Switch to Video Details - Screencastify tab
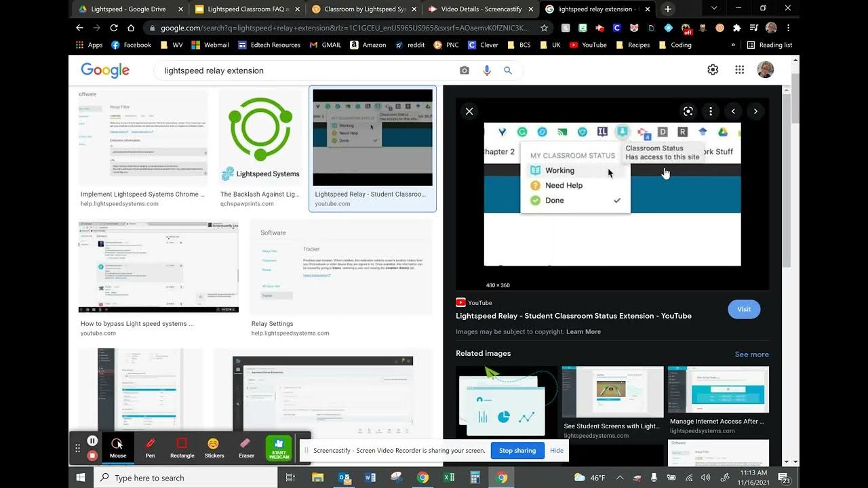868x488 pixels. pos(479,9)
